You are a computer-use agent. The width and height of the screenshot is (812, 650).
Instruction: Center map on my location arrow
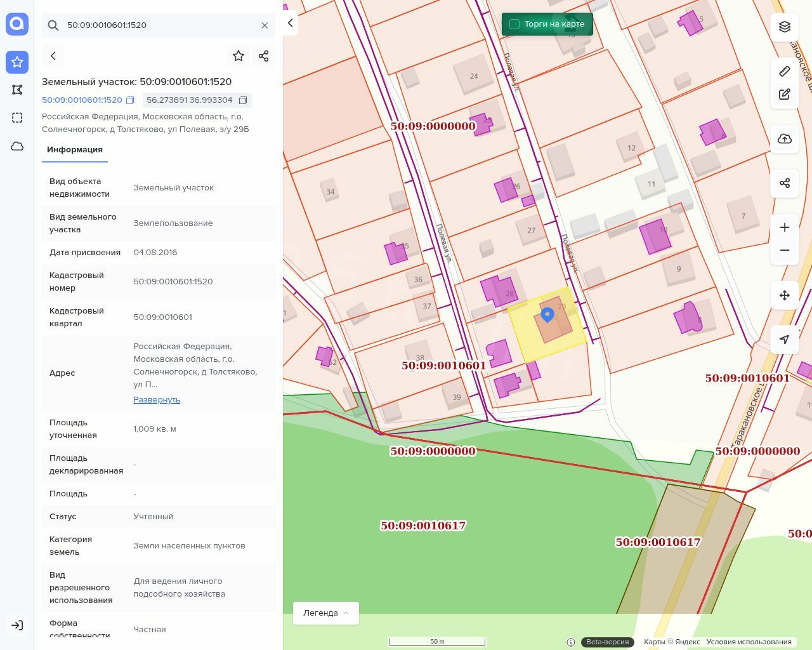(x=785, y=340)
